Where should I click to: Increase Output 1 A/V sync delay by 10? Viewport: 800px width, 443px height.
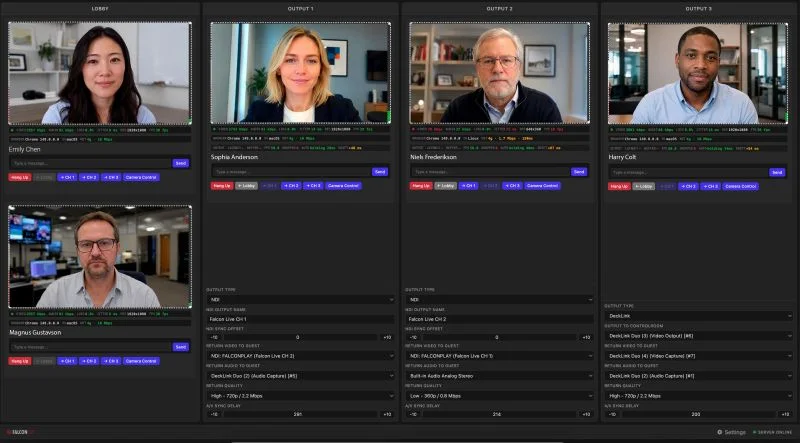click(x=387, y=414)
